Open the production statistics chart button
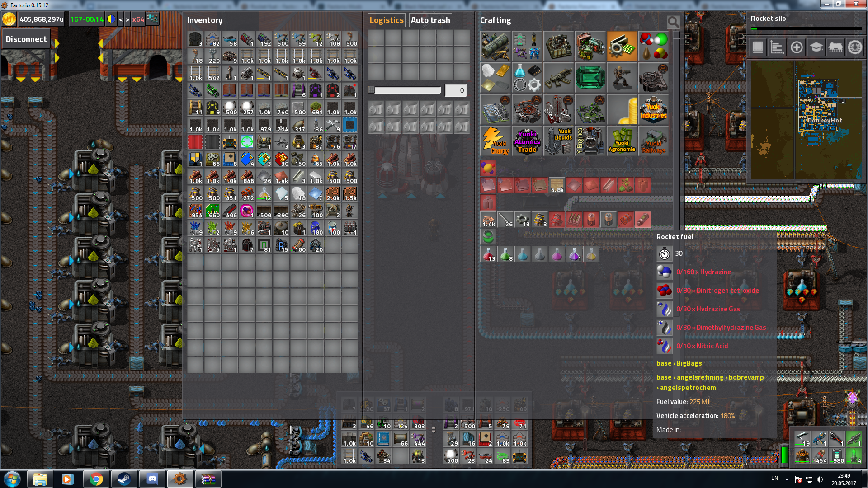The image size is (868, 488). click(x=777, y=47)
